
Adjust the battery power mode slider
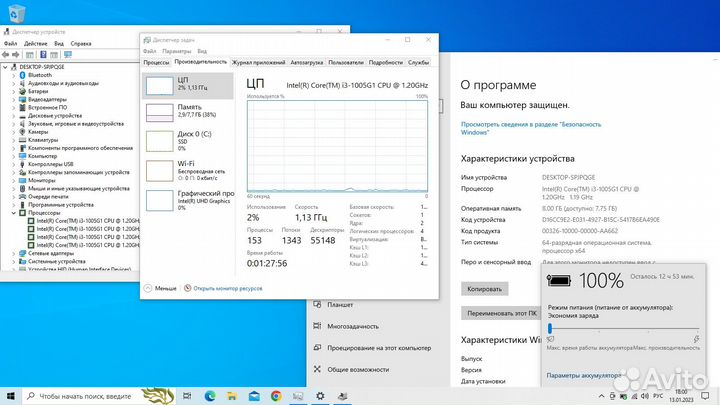[x=550, y=328]
